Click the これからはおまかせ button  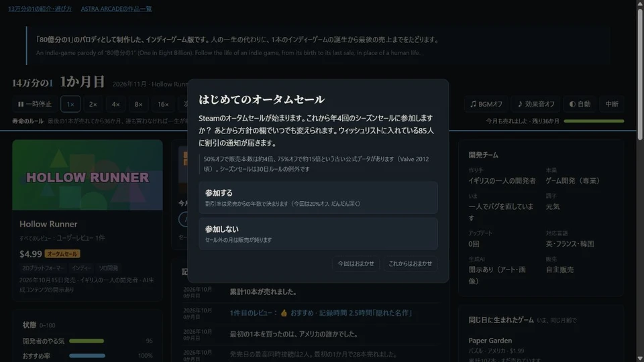(410, 263)
